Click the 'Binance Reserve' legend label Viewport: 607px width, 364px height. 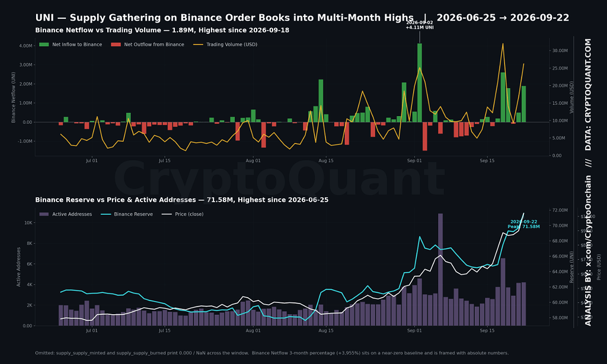[x=133, y=214]
